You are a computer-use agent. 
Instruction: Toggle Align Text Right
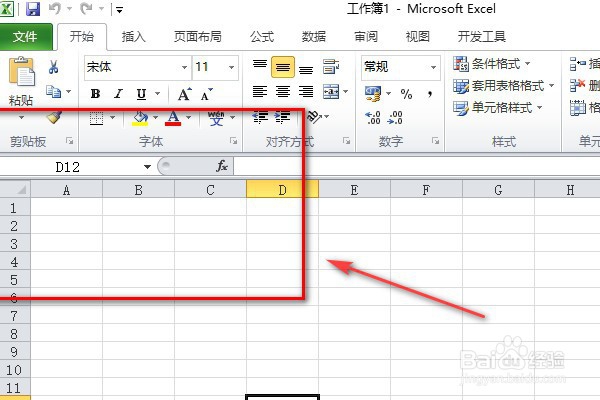(x=306, y=92)
